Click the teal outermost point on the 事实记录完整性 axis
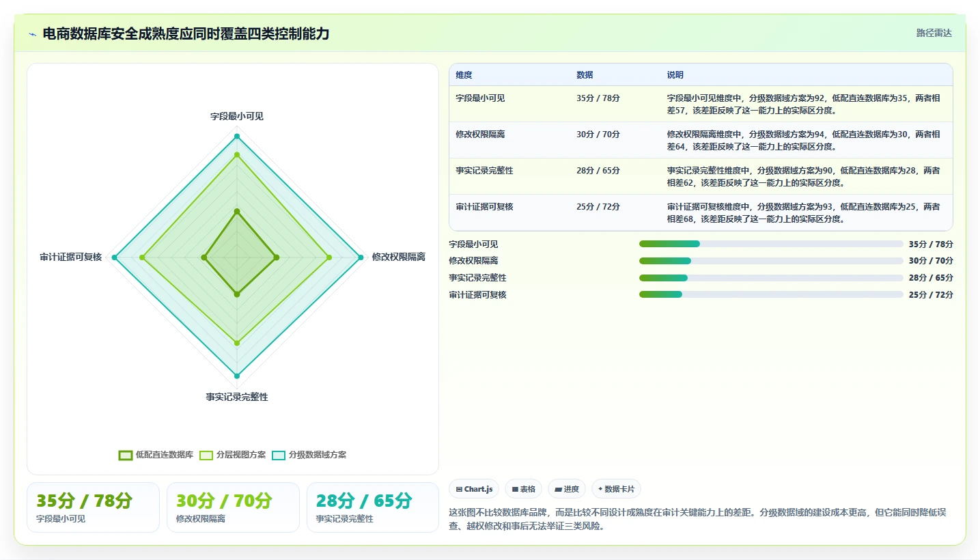This screenshot has width=980, height=560. pos(237,376)
